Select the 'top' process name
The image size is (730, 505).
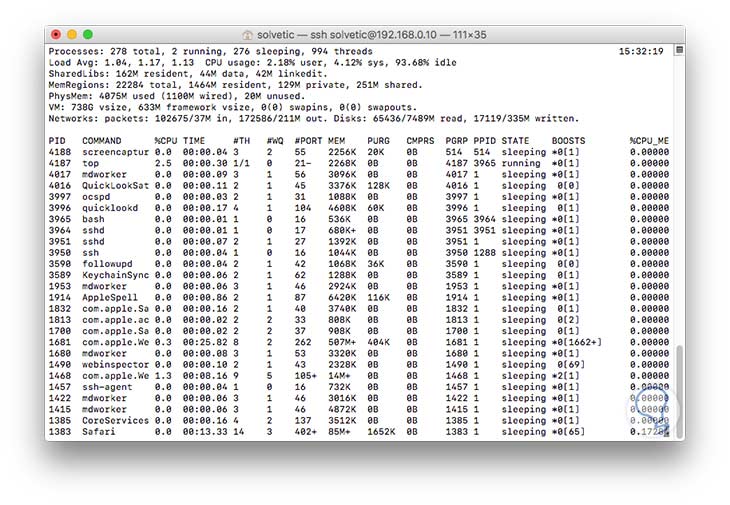coord(90,163)
